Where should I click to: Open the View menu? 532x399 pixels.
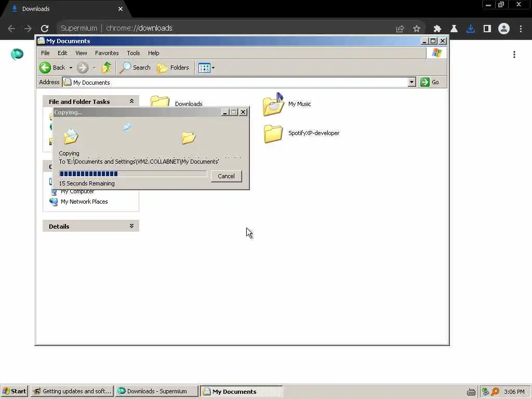click(x=81, y=53)
